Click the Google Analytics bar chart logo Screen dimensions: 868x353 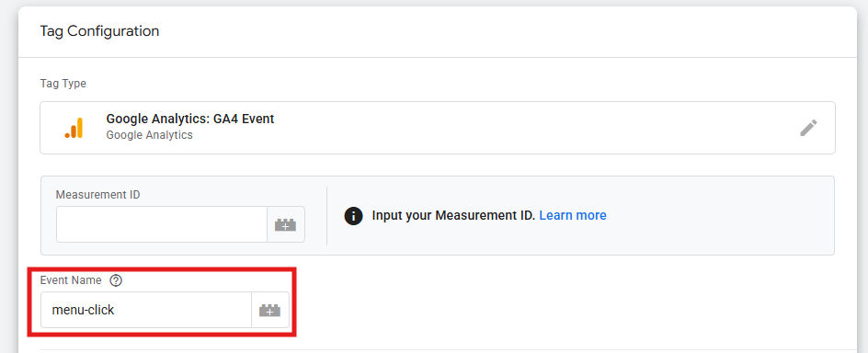tap(74, 128)
